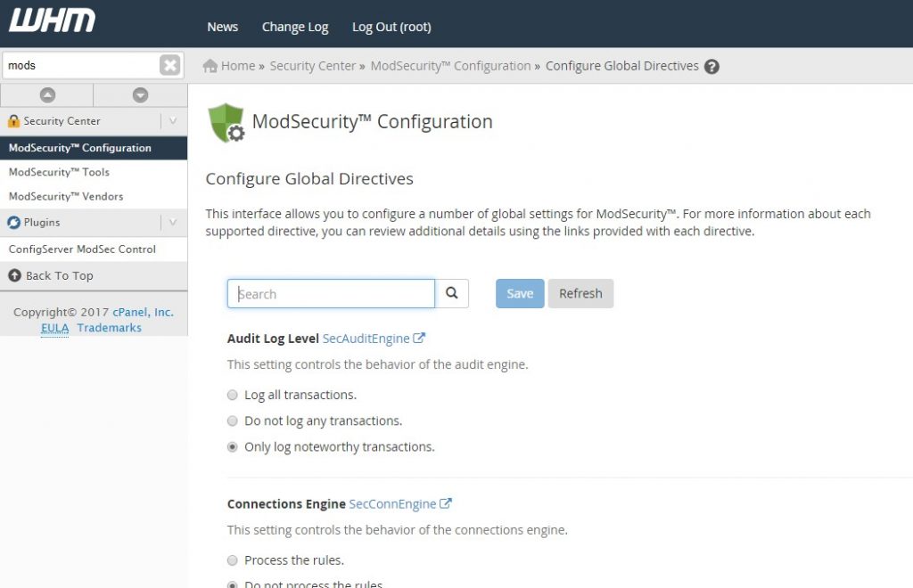Open the cPanel, Inc. link
Viewport: 913px width, 588px height.
click(144, 313)
